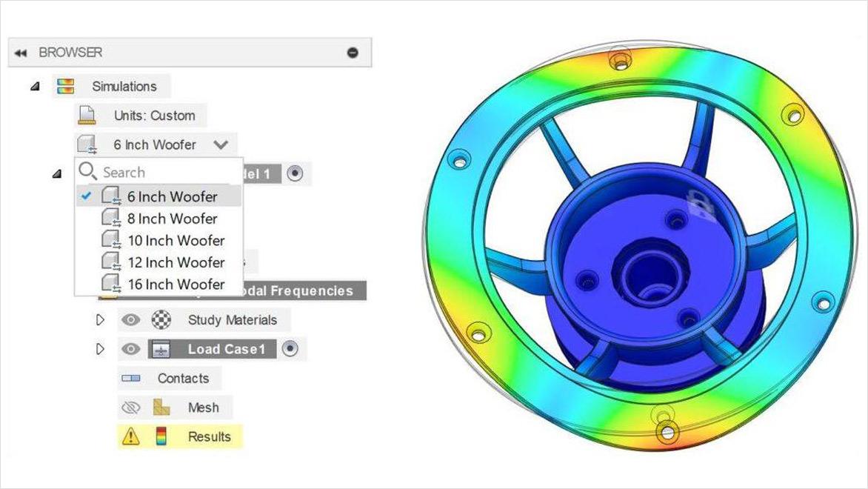Activate the Load Case1 radio button

click(x=290, y=349)
